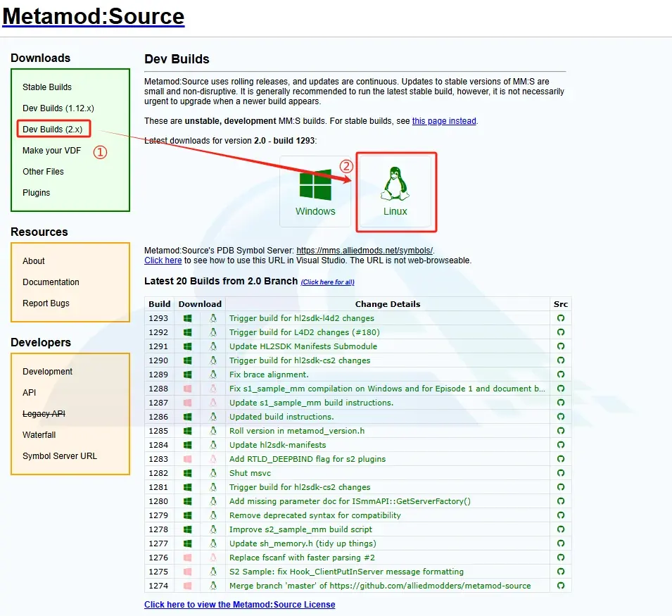Image resolution: width=672 pixels, height=616 pixels.
Task: Click the Metamod:Source site title
Action: click(x=94, y=16)
